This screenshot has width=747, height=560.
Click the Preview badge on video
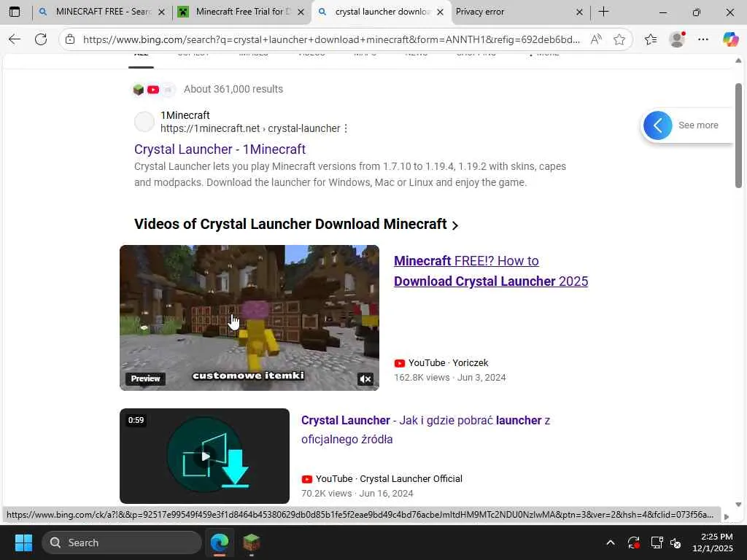tap(145, 378)
